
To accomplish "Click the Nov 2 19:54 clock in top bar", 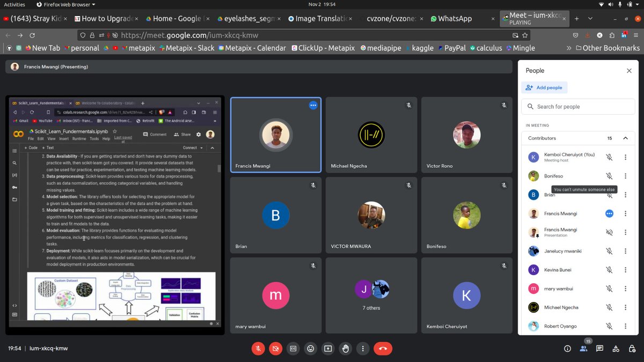I will pos(322,4).
